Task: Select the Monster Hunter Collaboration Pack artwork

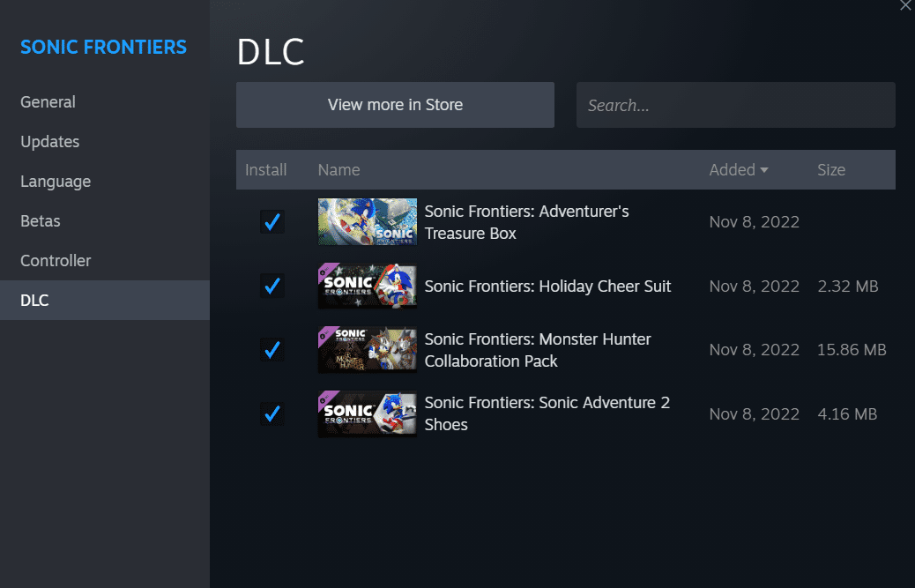Action: [367, 349]
